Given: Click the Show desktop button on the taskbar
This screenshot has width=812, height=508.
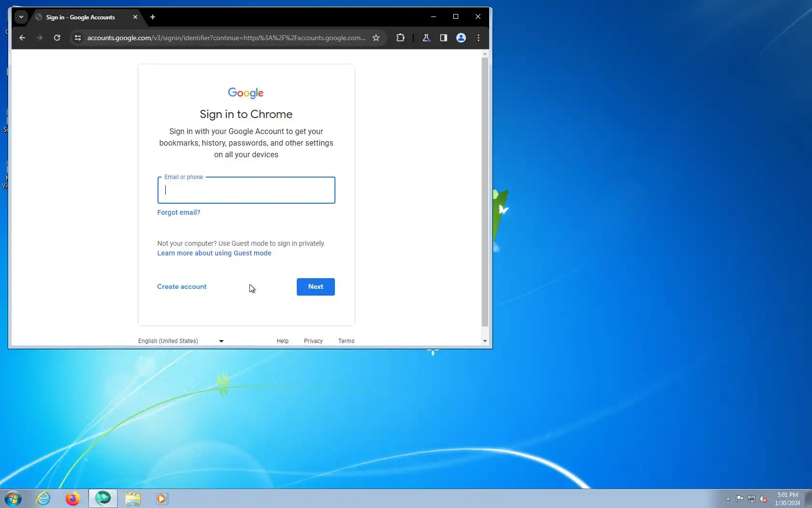Looking at the screenshot, I should [x=808, y=498].
